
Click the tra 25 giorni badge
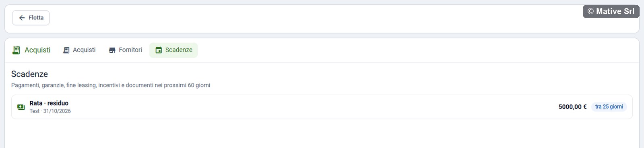click(x=609, y=107)
